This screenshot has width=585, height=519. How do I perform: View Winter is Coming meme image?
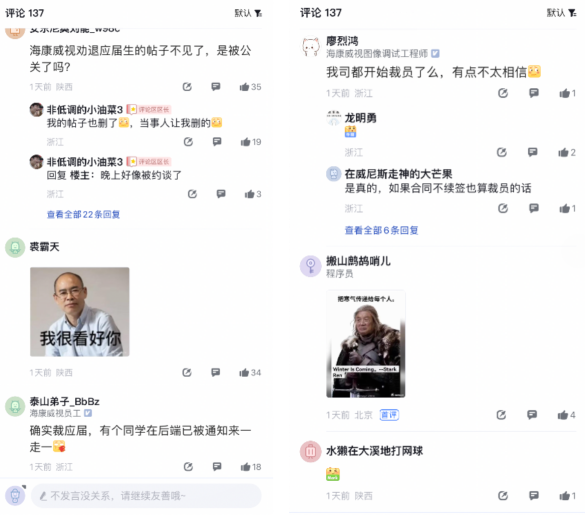tap(366, 344)
